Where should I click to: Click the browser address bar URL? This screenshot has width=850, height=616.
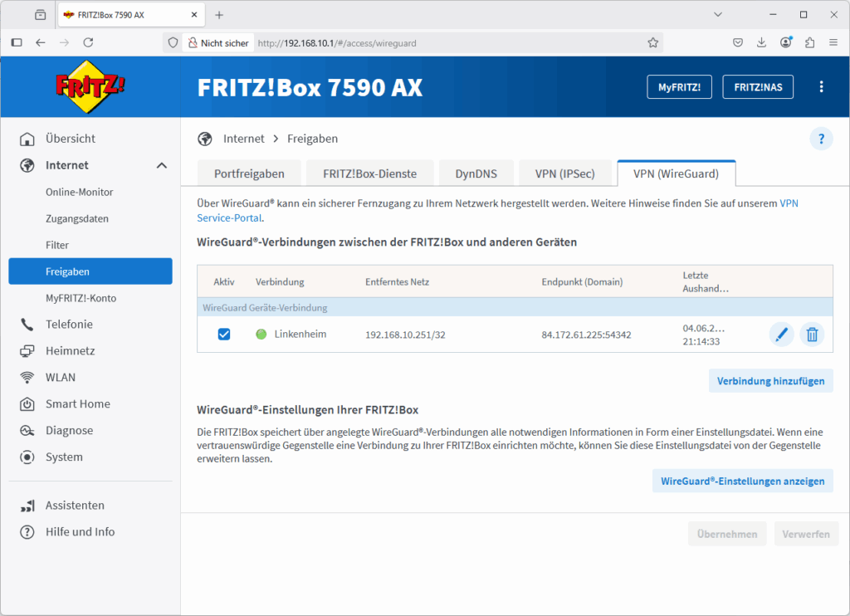point(337,43)
